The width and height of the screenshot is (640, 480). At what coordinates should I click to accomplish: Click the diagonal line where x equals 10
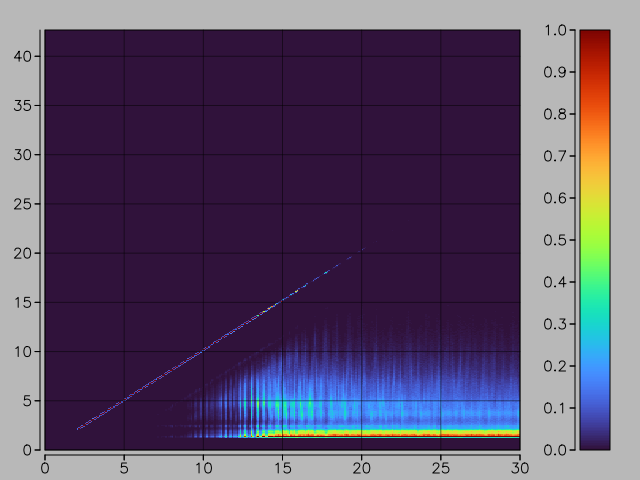tap(203, 351)
